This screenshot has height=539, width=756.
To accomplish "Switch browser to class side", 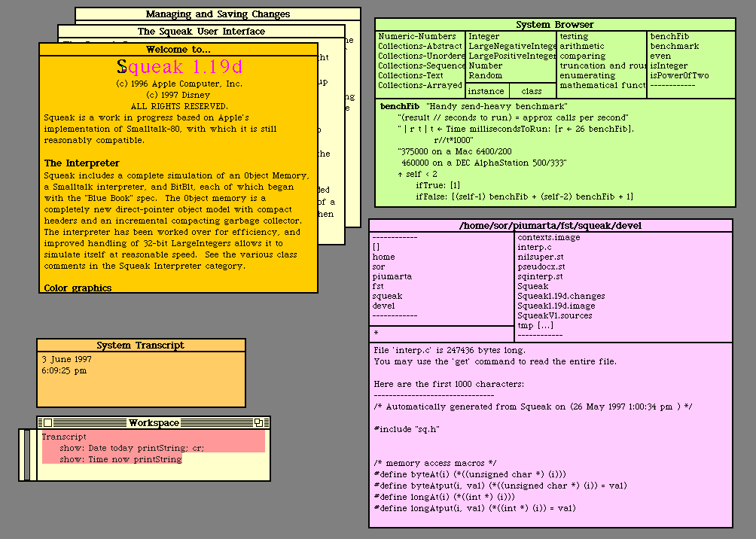I will pos(532,91).
